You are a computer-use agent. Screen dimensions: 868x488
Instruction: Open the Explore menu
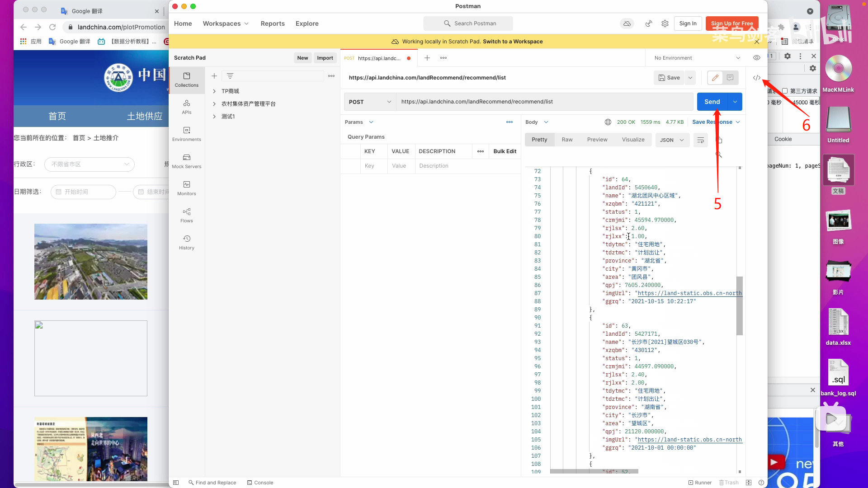(307, 23)
